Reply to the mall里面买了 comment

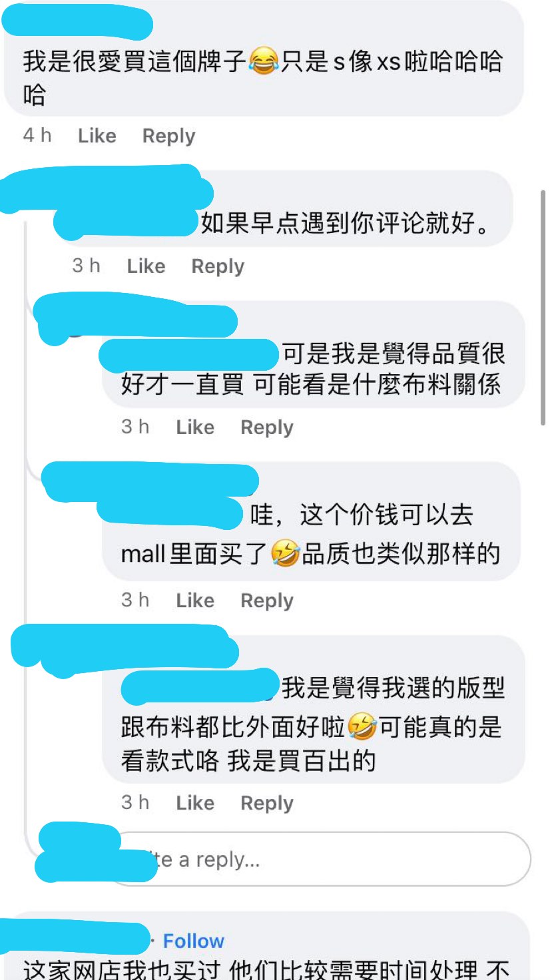(x=267, y=601)
